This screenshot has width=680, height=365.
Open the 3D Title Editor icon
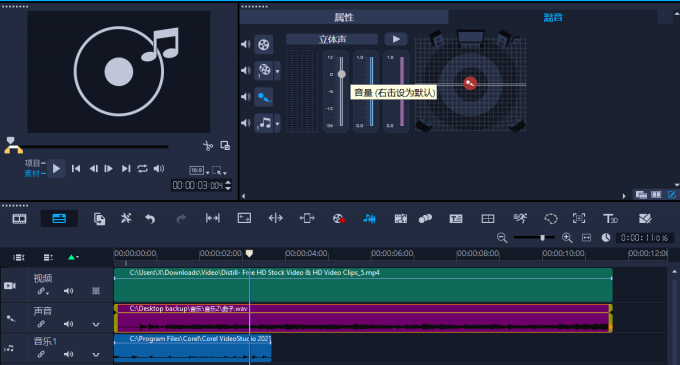tap(610, 218)
